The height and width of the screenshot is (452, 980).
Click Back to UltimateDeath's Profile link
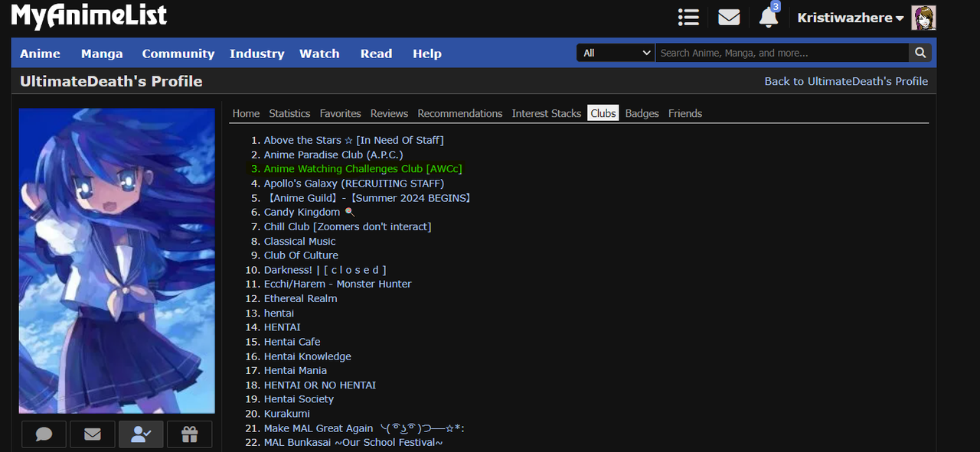pos(846,81)
